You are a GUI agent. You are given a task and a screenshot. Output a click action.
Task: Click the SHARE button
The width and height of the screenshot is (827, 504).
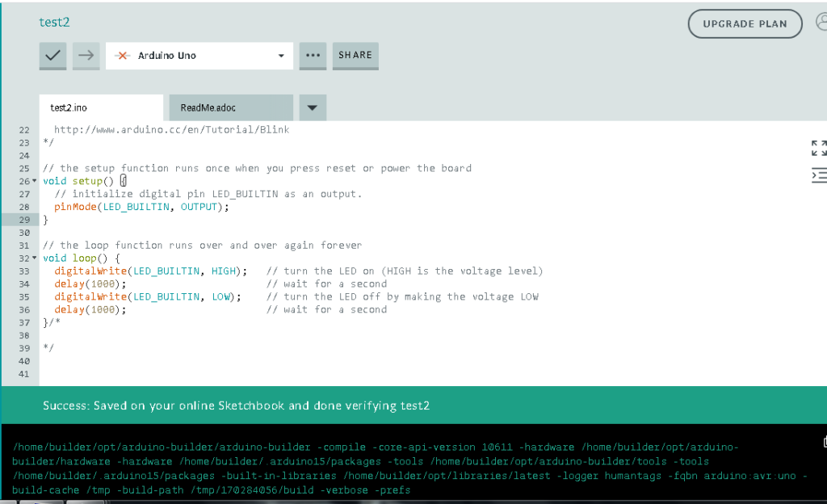point(355,56)
